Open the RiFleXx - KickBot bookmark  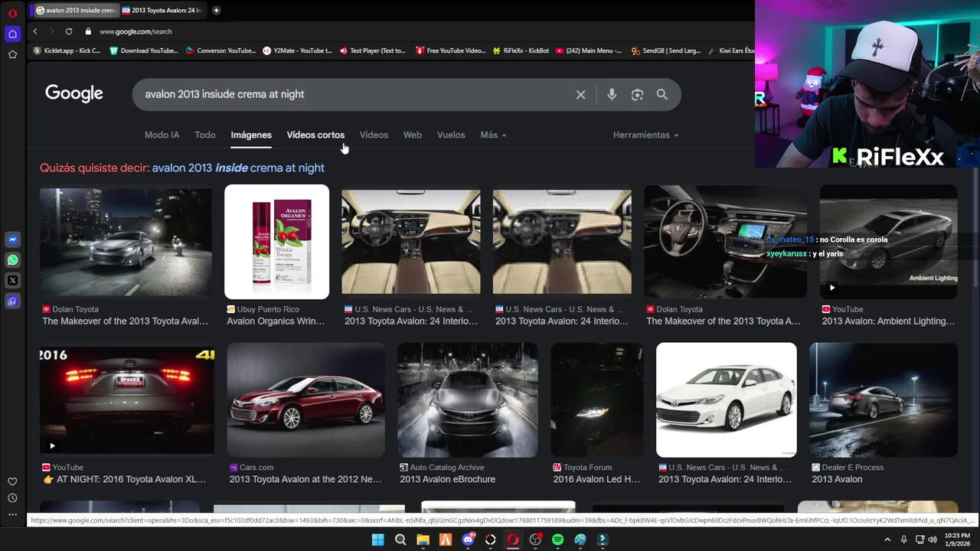(x=520, y=51)
